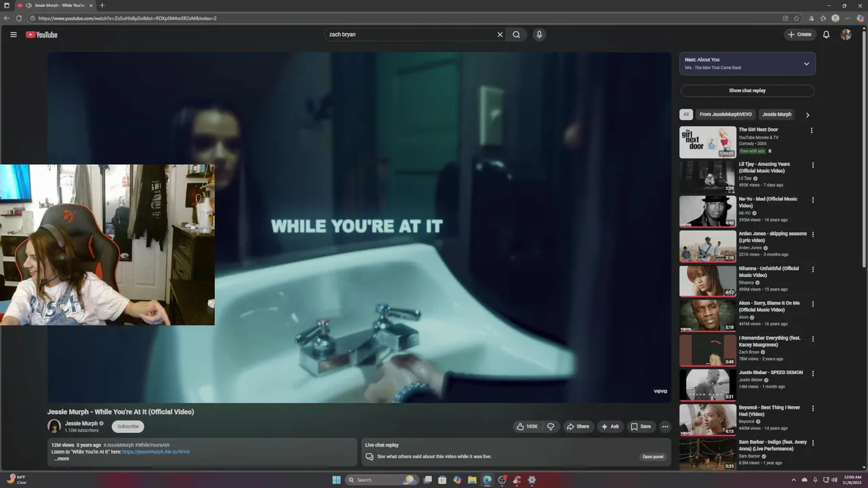Screen dimensions: 868x488
Task: Click the taskbar Search box
Action: click(x=380, y=480)
